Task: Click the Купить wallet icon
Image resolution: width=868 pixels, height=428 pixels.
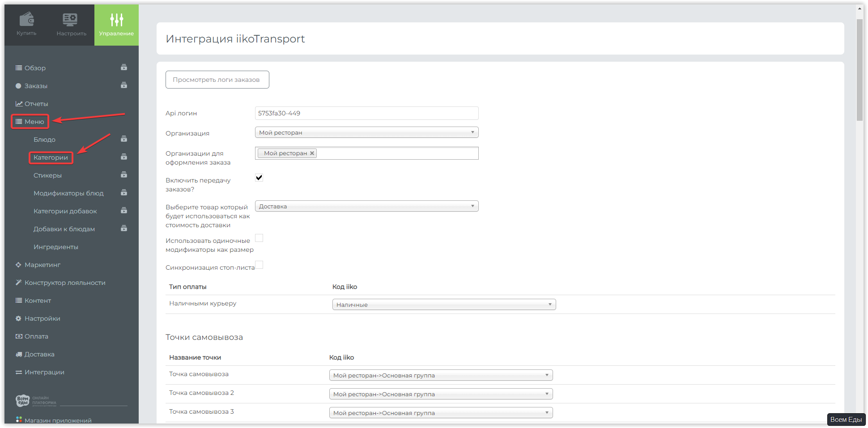Action: click(x=27, y=20)
